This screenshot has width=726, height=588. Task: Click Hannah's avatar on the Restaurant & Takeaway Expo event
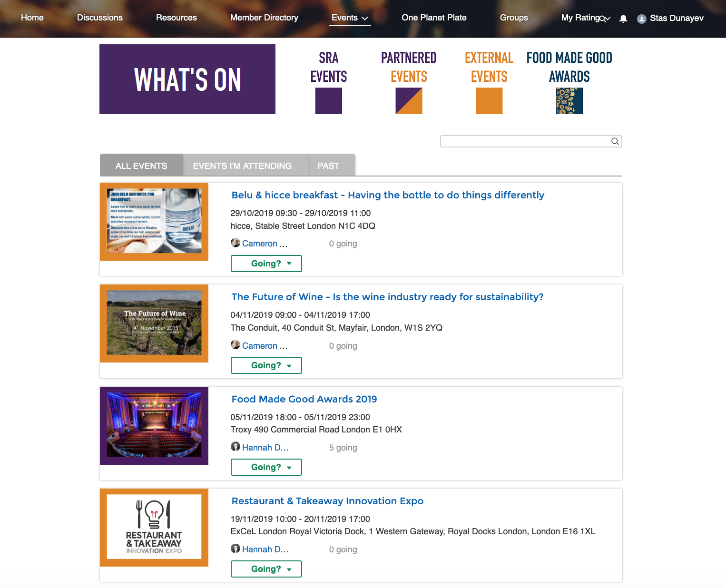click(x=235, y=548)
